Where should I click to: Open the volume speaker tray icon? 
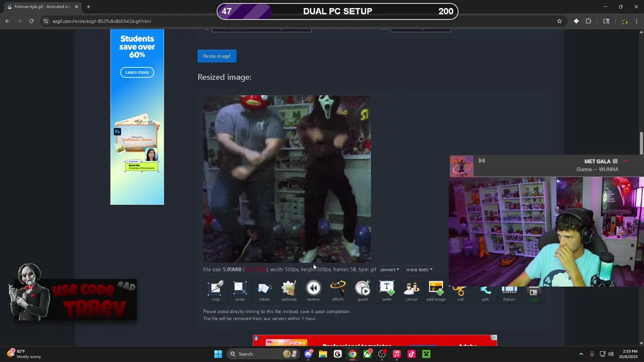pyautogui.click(x=611, y=354)
